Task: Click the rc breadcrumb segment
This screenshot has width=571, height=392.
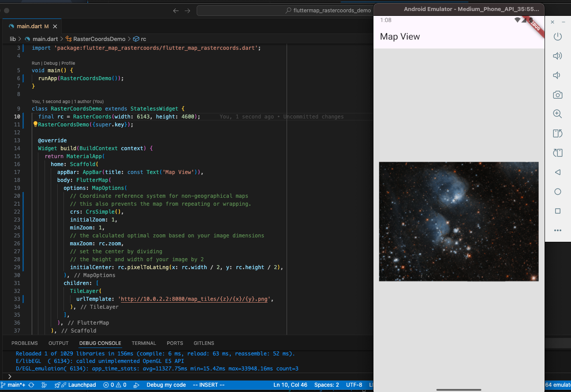Action: [x=140, y=39]
